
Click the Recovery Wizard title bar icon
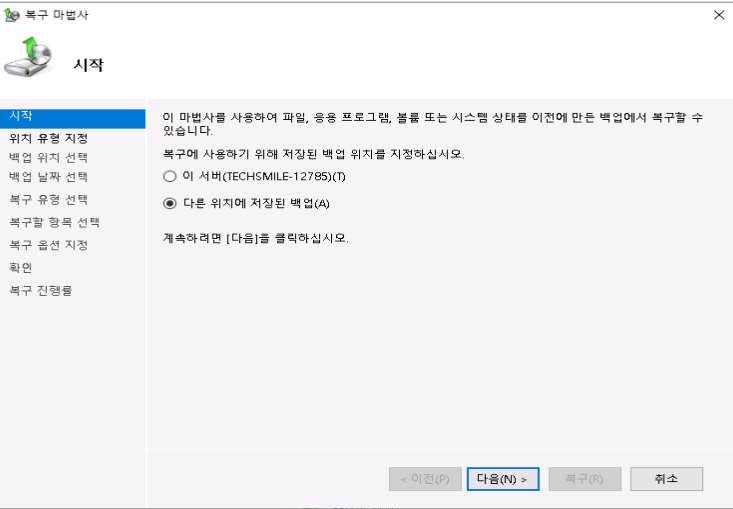coord(12,15)
